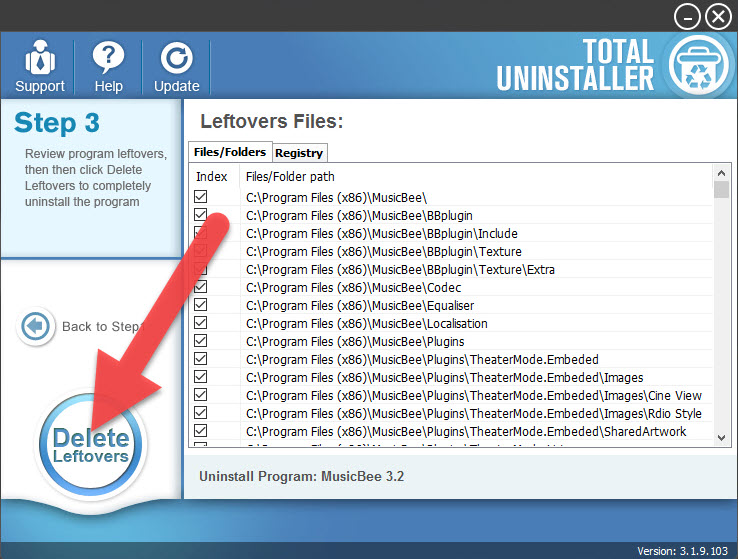
Task: Select the path ending in SharedArtwork
Action: click(466, 431)
